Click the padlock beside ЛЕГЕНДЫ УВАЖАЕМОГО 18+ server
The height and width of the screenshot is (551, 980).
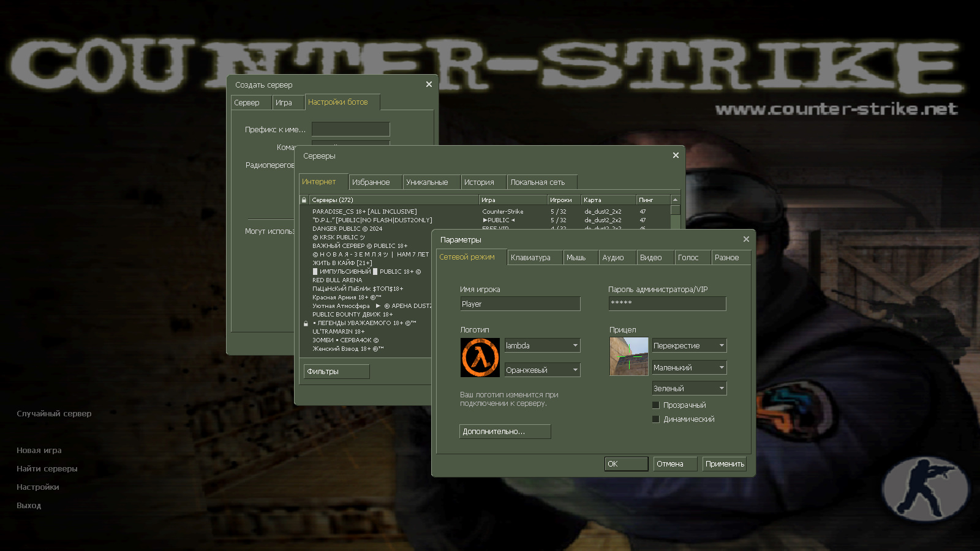(x=306, y=323)
